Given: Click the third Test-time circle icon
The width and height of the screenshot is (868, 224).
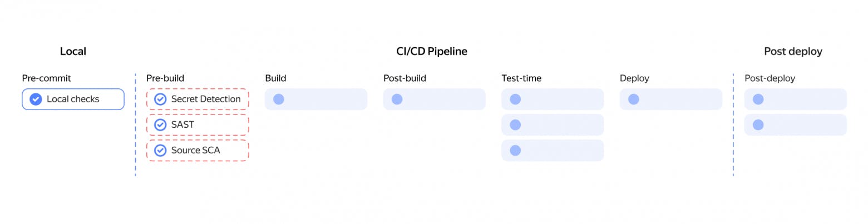Looking at the screenshot, I should point(515,151).
